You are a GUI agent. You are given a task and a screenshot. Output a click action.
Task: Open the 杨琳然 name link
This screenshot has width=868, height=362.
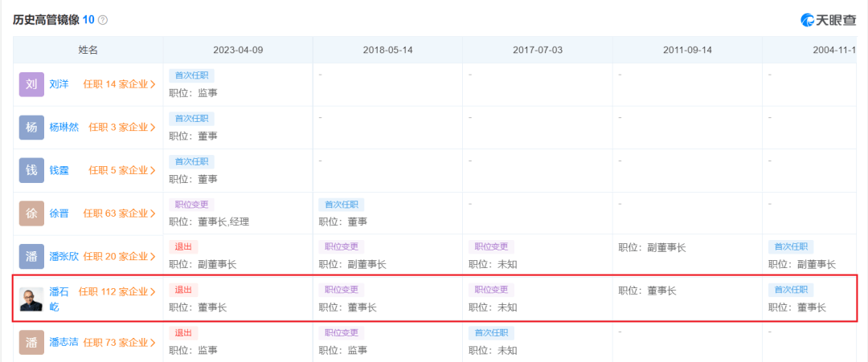pos(63,127)
